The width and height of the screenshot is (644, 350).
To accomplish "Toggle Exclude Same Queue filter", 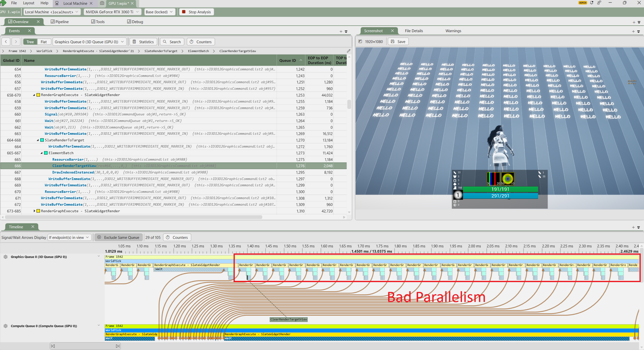I will pos(118,237).
